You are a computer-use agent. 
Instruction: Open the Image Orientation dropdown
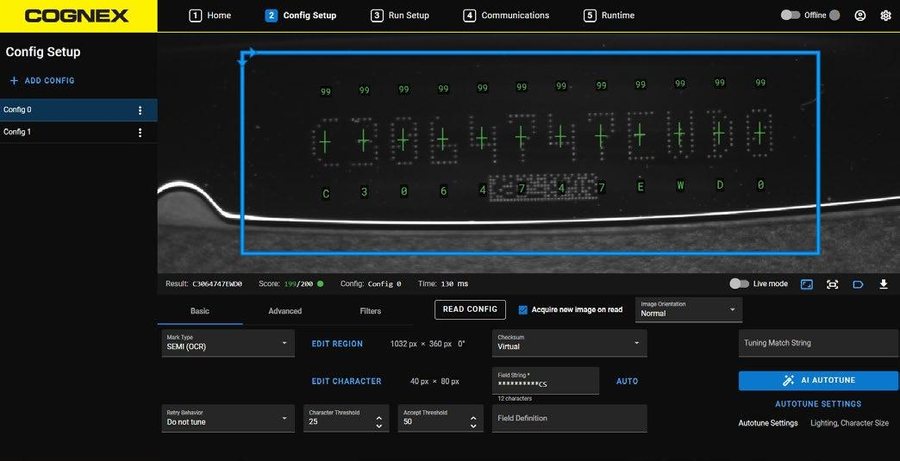(x=689, y=309)
